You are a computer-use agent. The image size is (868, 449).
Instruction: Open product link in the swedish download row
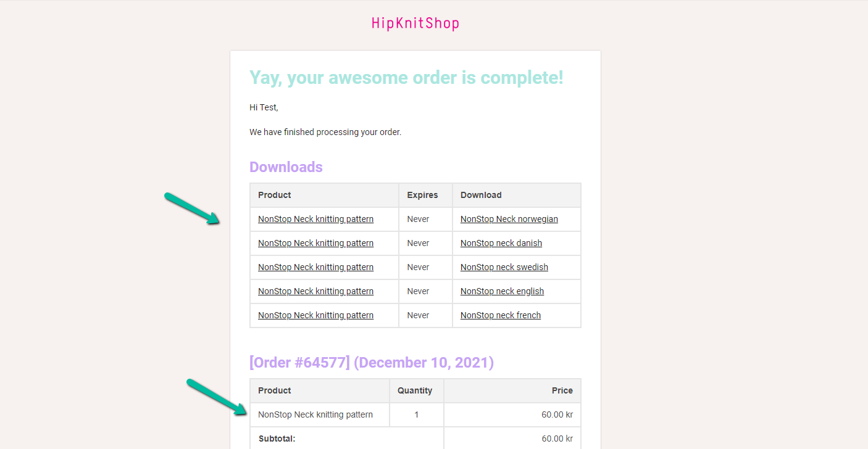tap(315, 267)
